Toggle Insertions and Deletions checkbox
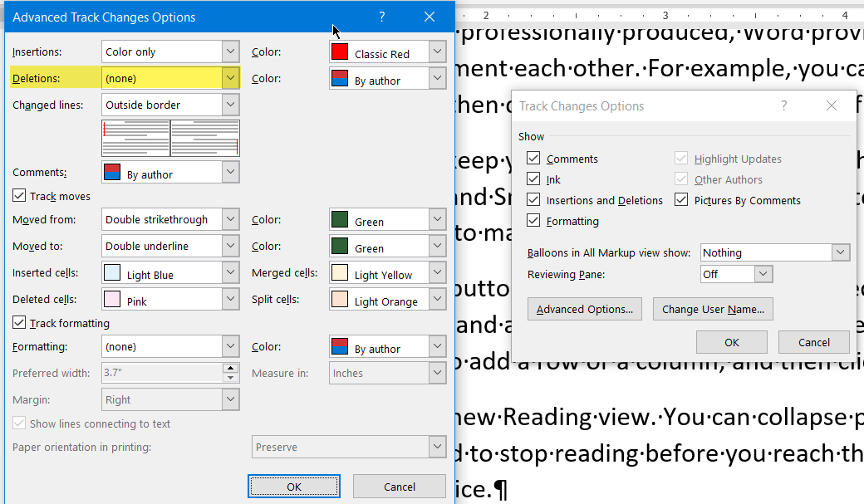Viewport: 864px width, 504px height. [x=533, y=200]
